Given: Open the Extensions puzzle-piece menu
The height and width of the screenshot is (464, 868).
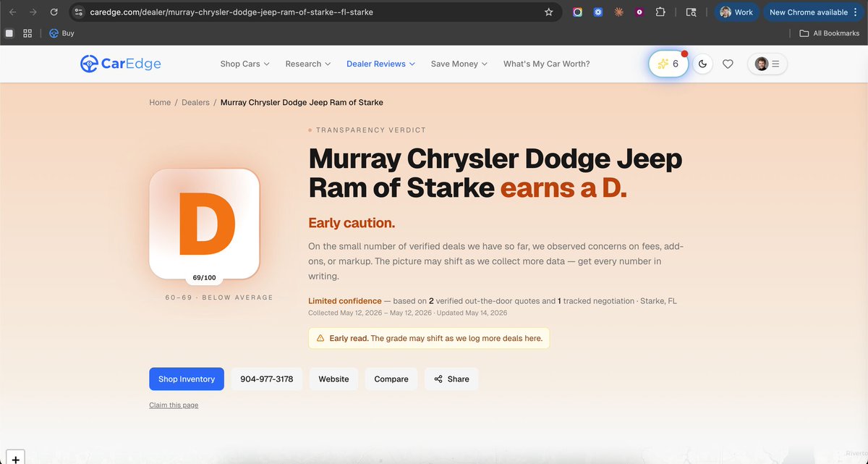Looking at the screenshot, I should pyautogui.click(x=660, y=12).
